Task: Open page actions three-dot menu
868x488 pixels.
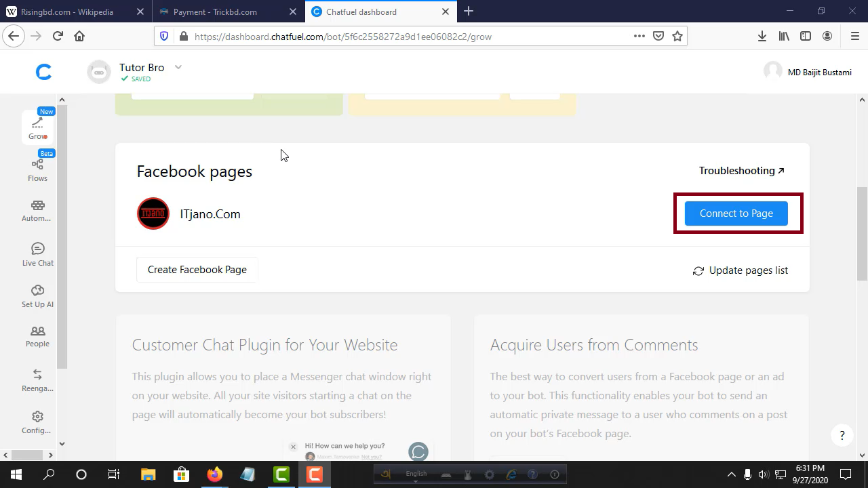Action: pos(639,36)
